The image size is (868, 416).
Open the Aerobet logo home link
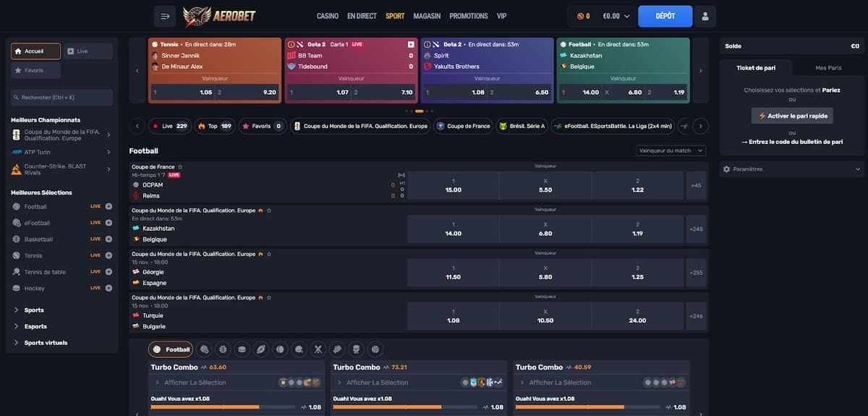click(x=219, y=16)
